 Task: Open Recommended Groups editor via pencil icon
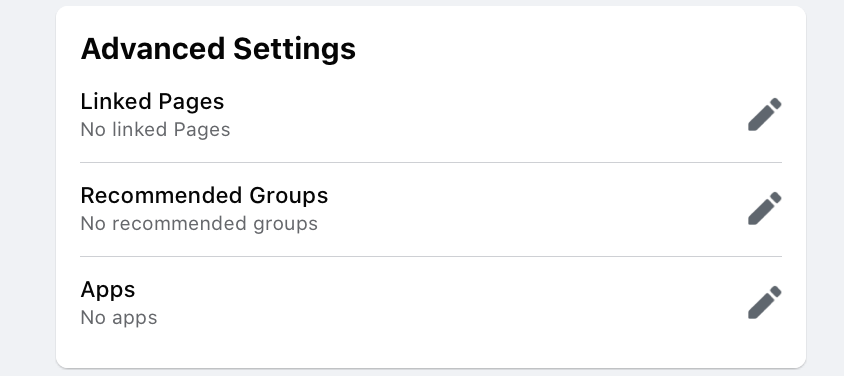point(764,208)
